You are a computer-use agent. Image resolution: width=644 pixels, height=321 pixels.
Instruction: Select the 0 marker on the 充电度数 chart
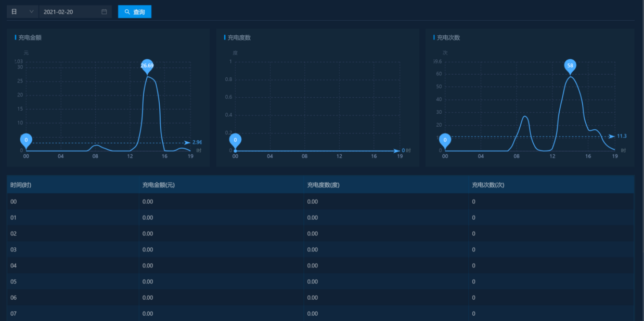[235, 139]
